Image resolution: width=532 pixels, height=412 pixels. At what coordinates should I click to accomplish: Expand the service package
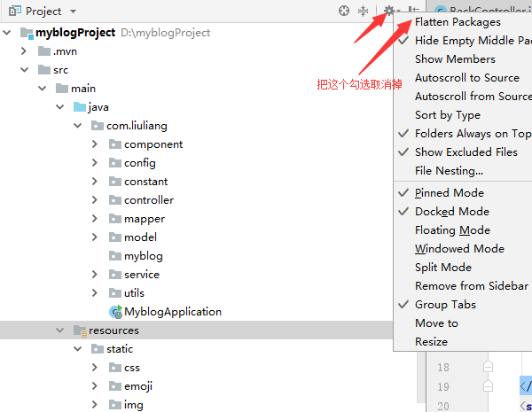pyautogui.click(x=95, y=275)
